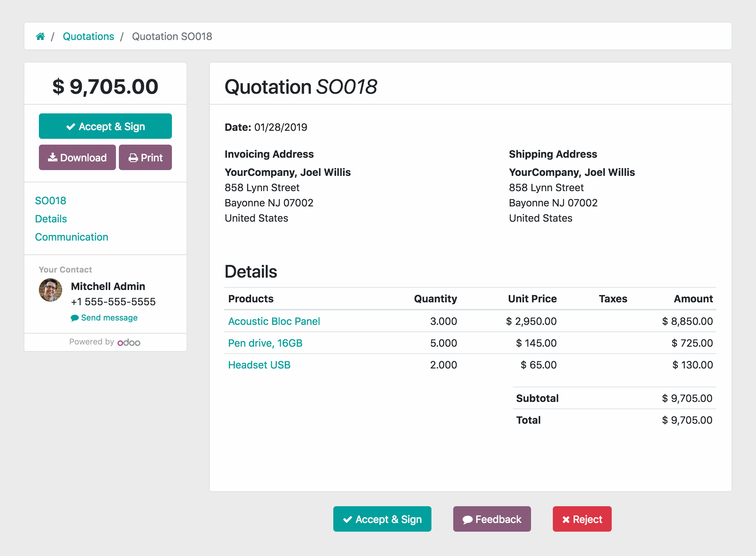This screenshot has height=556, width=756.
Task: Click the Feedback button at bottom
Action: click(491, 519)
